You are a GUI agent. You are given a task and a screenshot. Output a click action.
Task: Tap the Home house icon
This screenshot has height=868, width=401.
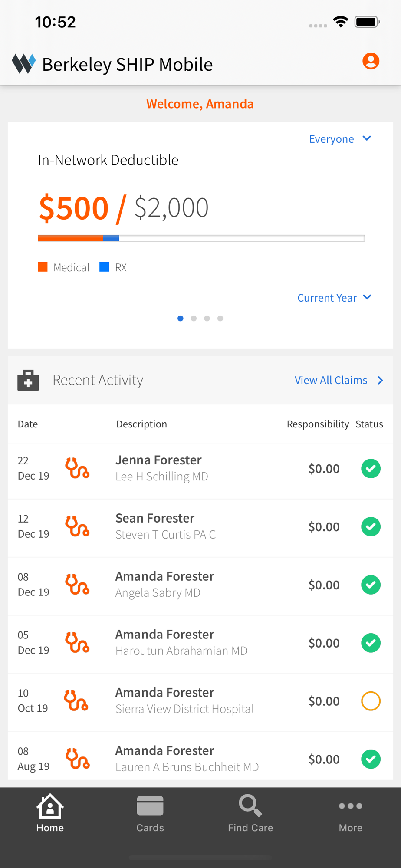point(50,806)
